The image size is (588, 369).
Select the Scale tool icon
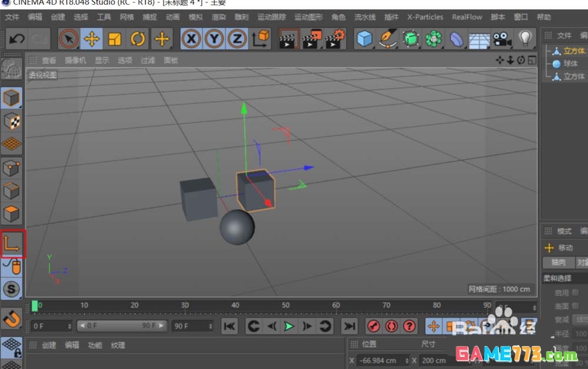tap(115, 39)
